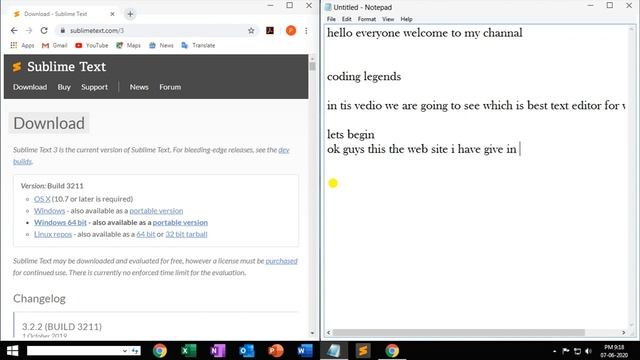The height and width of the screenshot is (360, 640).
Task: Open the Translate bookmark
Action: (x=198, y=45)
